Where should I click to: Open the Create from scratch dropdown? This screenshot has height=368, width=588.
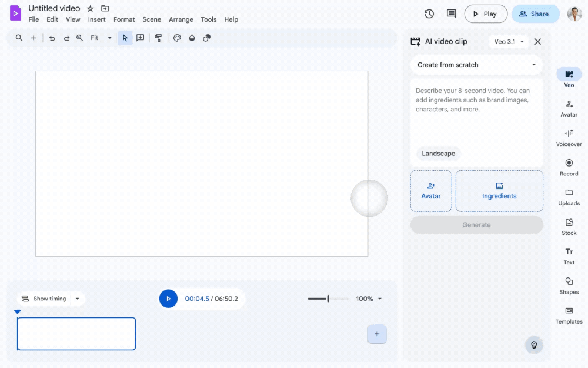pos(476,65)
